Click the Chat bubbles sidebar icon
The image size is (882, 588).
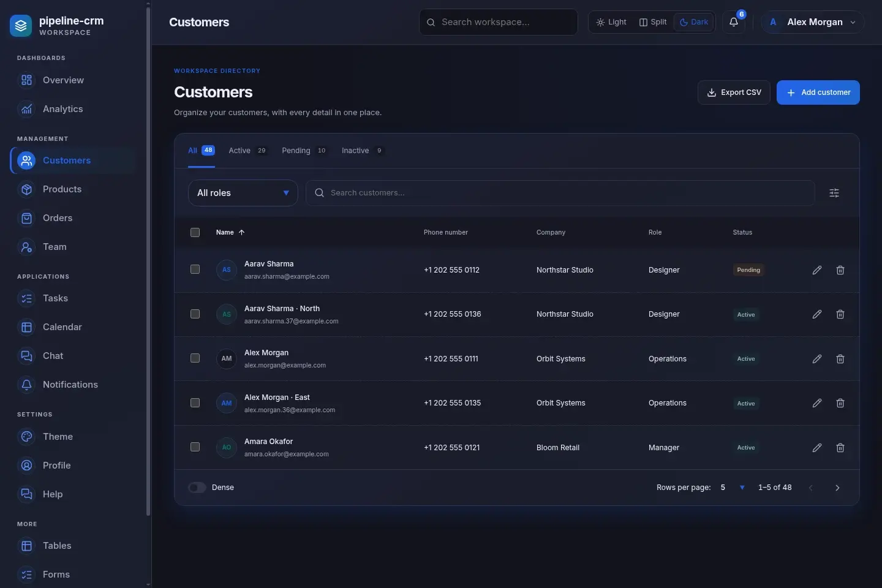coord(26,356)
